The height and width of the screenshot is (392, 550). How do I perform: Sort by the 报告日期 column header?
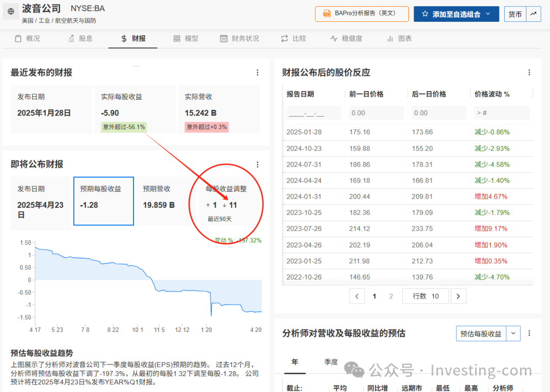(x=300, y=94)
